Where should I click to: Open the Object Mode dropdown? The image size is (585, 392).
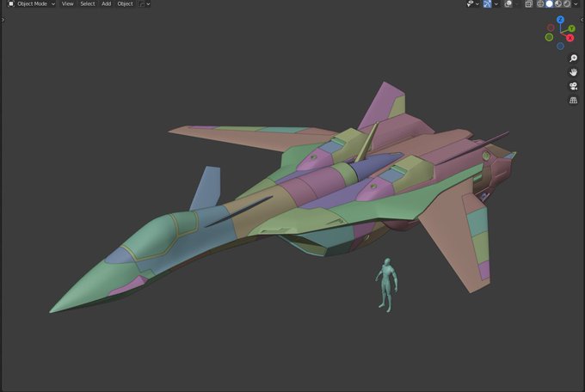tap(32, 3)
